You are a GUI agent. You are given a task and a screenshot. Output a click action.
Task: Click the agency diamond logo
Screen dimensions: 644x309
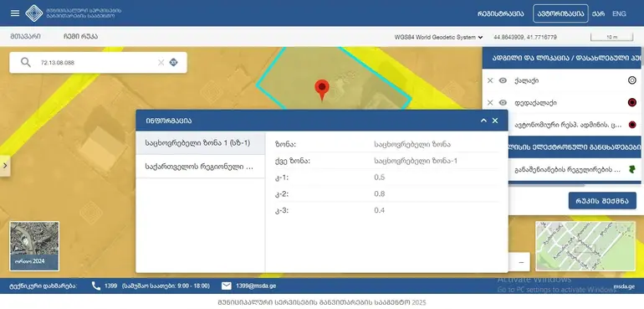coord(34,13)
